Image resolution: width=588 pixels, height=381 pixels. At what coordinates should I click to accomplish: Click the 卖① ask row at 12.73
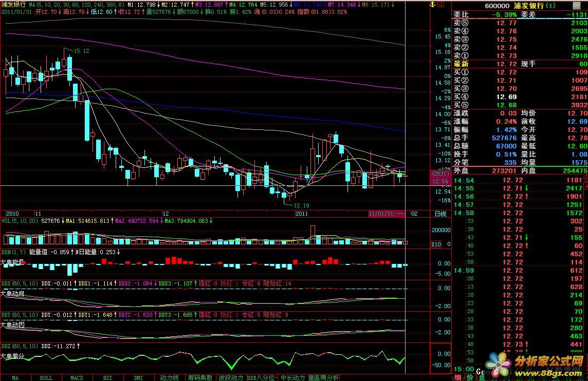(520, 56)
